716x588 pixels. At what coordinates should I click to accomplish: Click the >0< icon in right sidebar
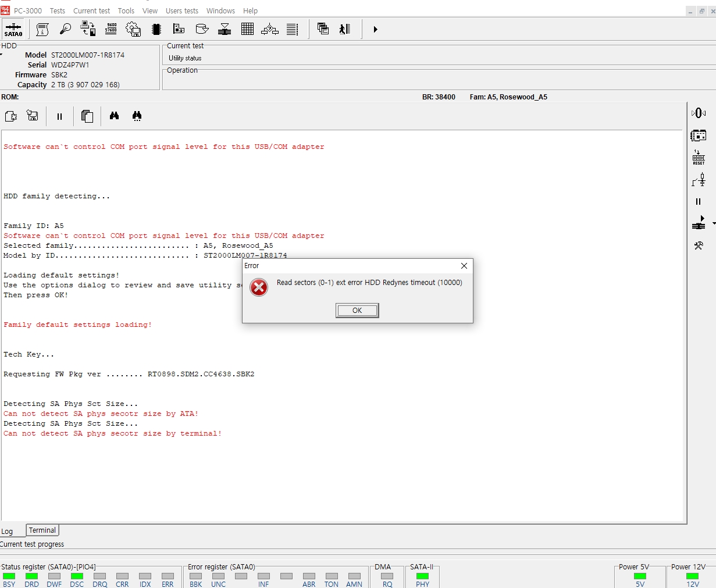click(699, 113)
